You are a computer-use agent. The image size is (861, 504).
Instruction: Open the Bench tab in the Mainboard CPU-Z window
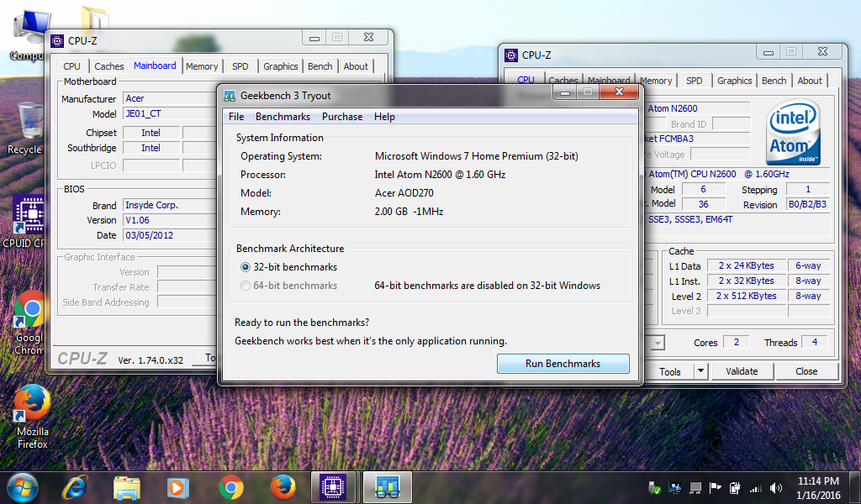(320, 66)
